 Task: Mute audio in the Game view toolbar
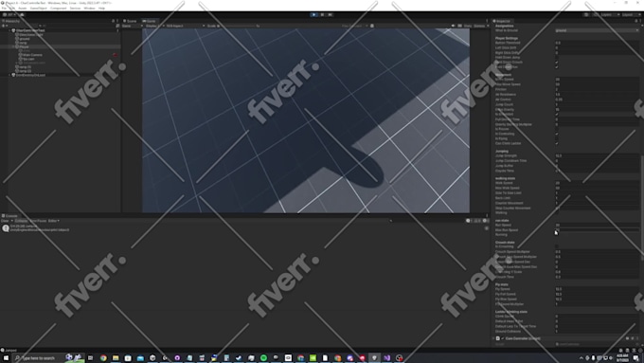coord(453,26)
